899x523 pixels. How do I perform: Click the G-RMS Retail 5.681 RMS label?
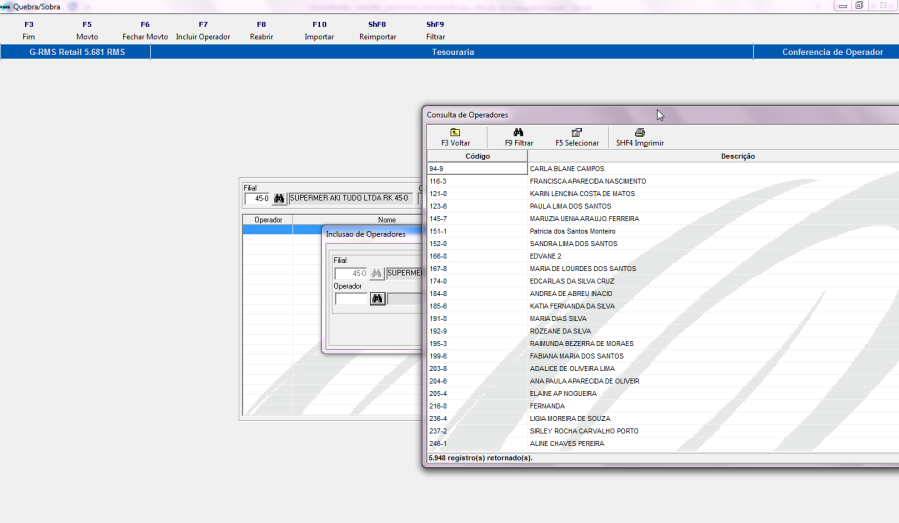[x=77, y=52]
